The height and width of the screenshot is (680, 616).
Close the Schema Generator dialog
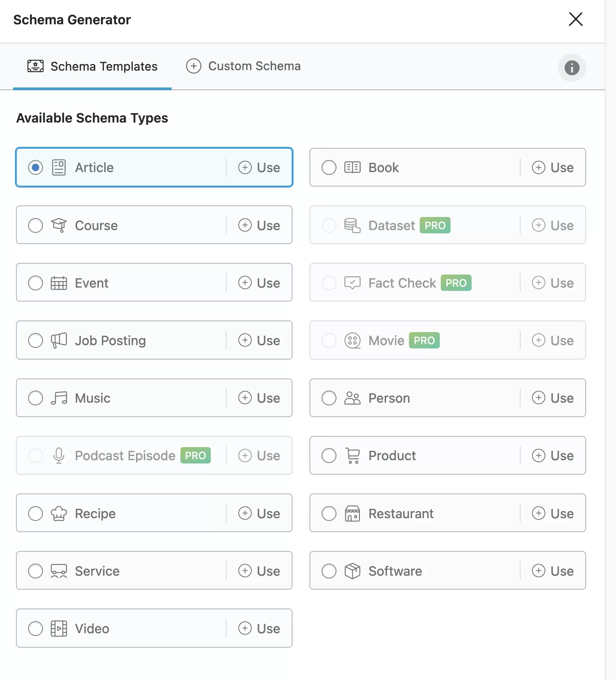coord(576,19)
